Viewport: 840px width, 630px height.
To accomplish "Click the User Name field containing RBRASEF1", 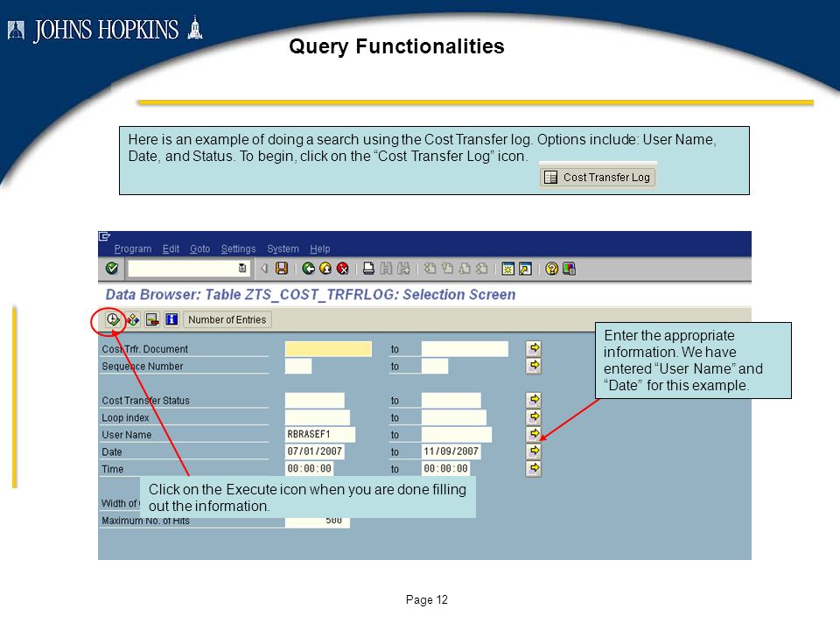I will 320,435.
